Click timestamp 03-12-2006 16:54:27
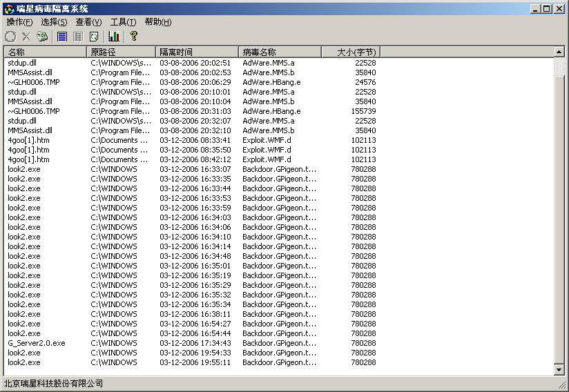This screenshot has width=569, height=392. tap(195, 324)
